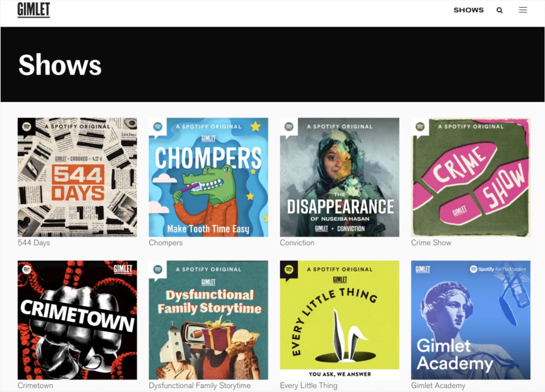Open the search magnifier icon
This screenshot has width=545, height=392.
pyautogui.click(x=500, y=10)
